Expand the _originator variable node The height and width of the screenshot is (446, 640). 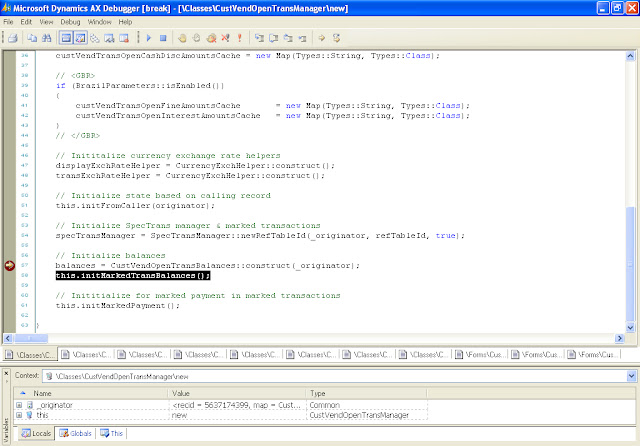pos(19,405)
